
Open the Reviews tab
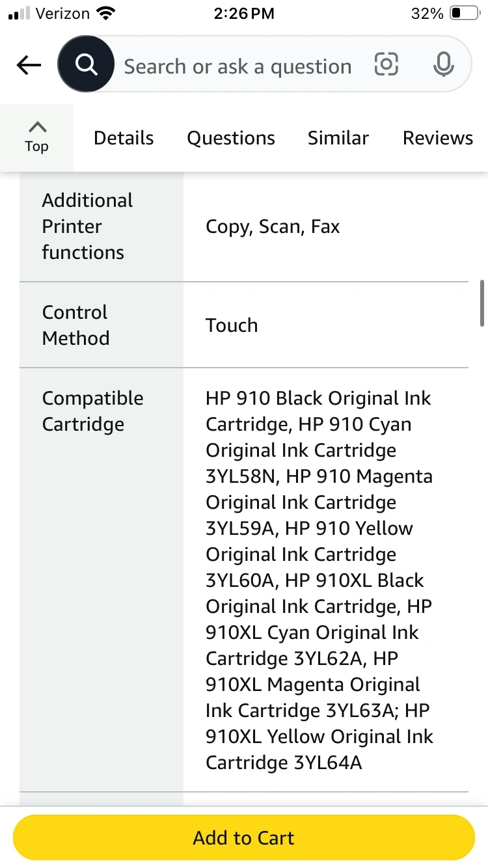pos(437,138)
